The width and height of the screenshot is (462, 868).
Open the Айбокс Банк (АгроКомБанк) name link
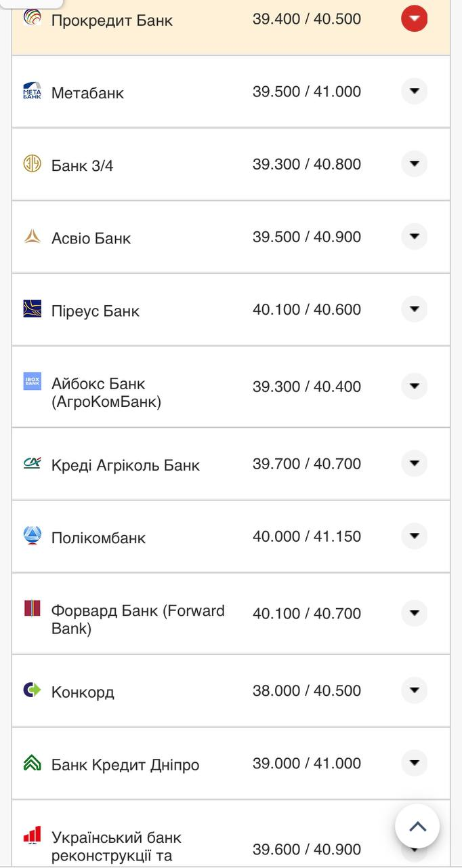(106, 393)
